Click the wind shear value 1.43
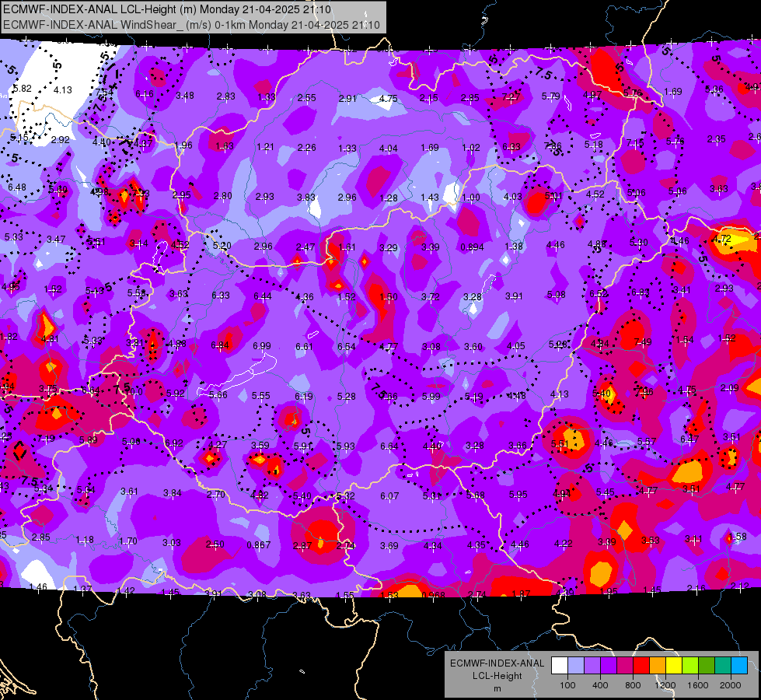The height and width of the screenshot is (700, 761). pos(430,198)
